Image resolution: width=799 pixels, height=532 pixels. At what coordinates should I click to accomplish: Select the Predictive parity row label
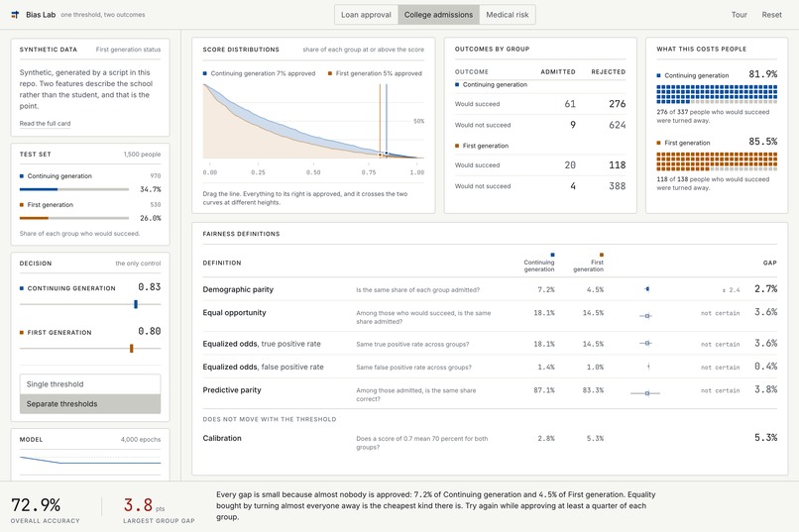click(x=232, y=390)
